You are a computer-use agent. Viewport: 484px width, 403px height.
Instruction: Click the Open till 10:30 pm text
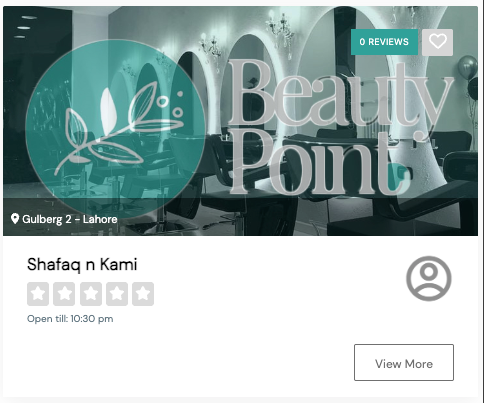point(70,319)
